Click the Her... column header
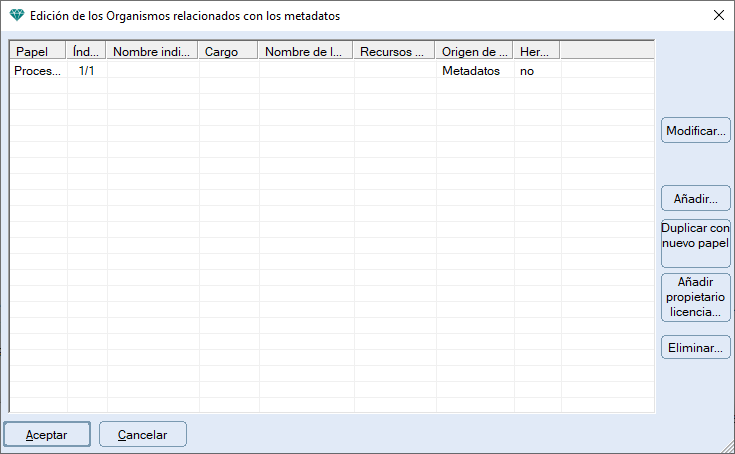This screenshot has width=735, height=454. [536, 52]
